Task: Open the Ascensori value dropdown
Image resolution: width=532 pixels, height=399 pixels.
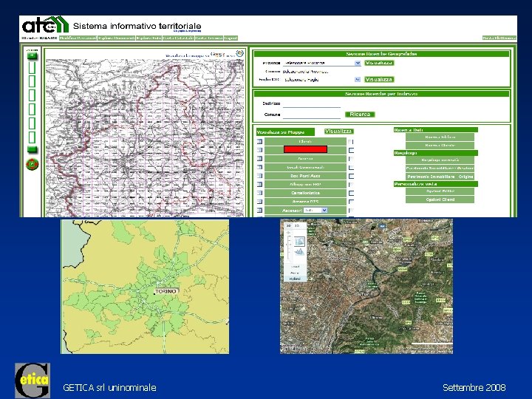Action: [316, 211]
